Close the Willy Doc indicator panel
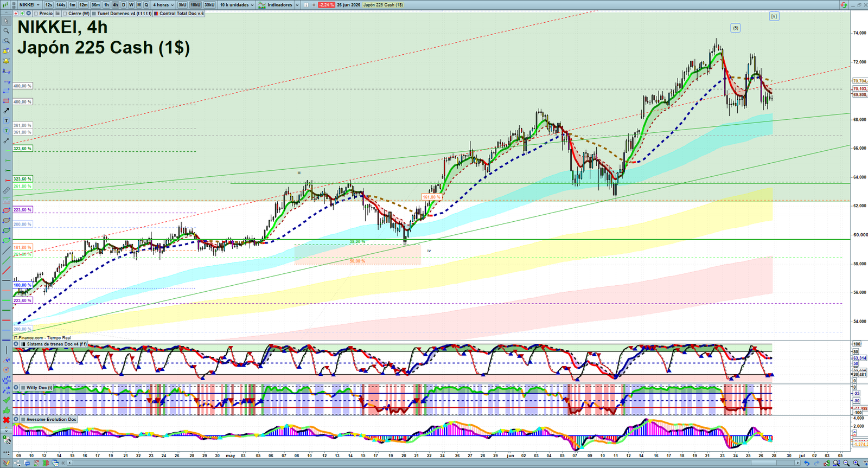 [x=16, y=388]
